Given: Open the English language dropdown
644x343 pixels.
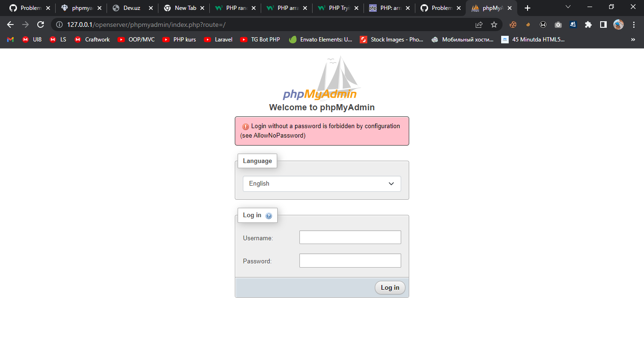Looking at the screenshot, I should click(322, 184).
